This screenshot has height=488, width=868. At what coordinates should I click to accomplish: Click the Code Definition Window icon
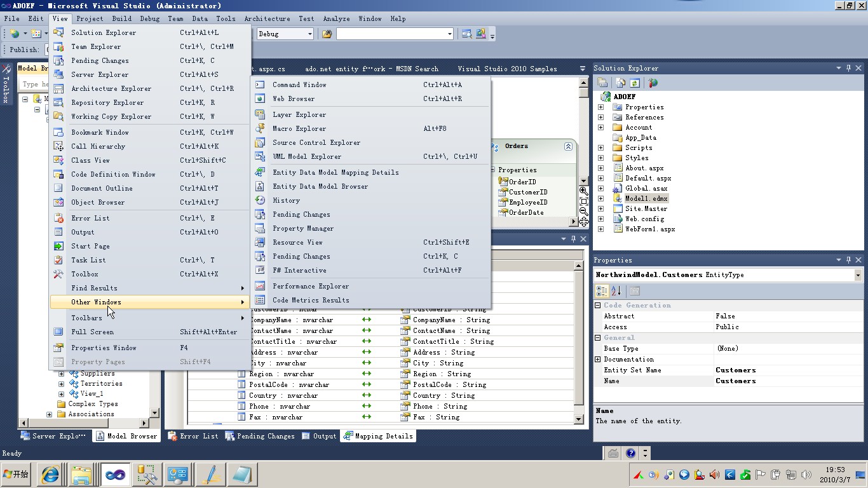pyautogui.click(x=58, y=174)
